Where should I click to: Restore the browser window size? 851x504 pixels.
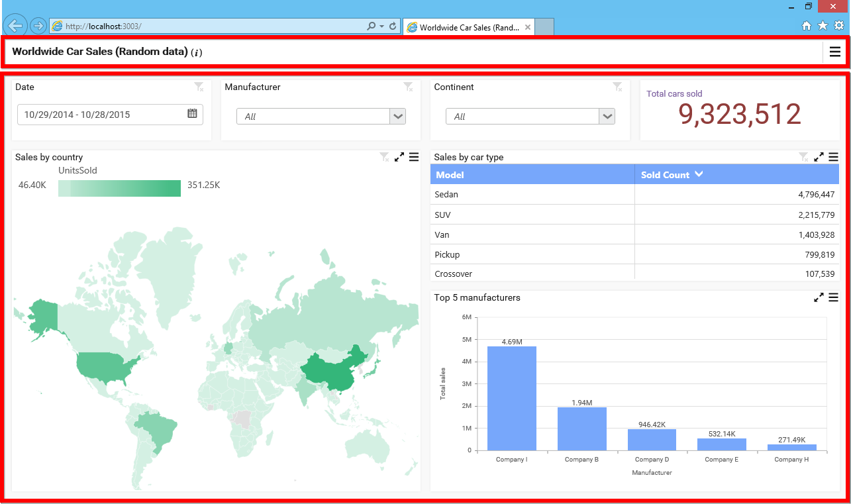809,6
